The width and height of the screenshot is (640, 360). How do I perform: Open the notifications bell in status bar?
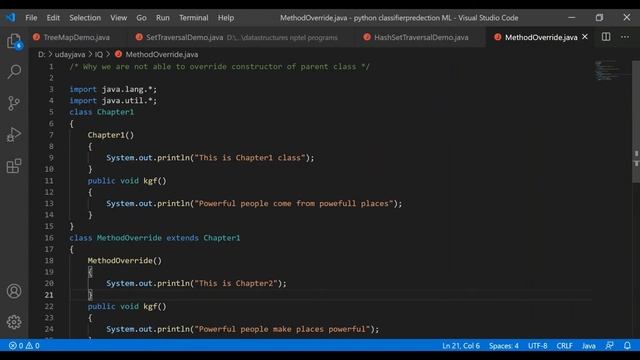(x=627, y=346)
